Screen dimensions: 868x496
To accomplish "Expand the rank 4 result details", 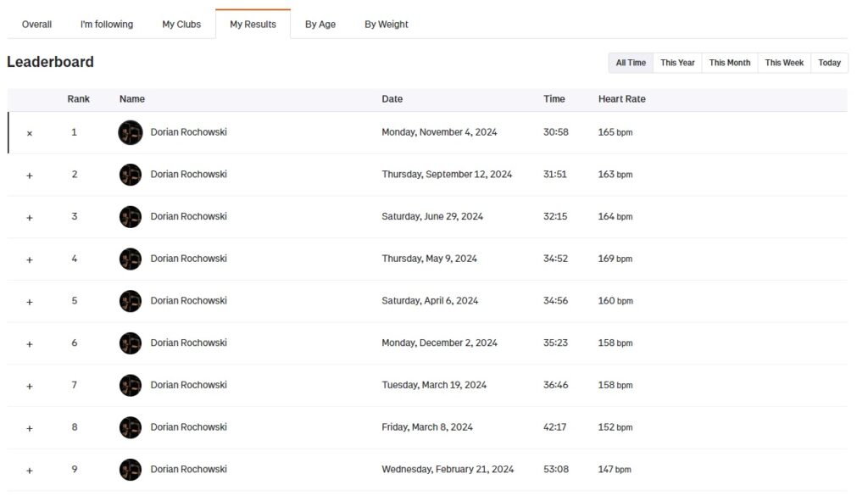I will point(30,259).
